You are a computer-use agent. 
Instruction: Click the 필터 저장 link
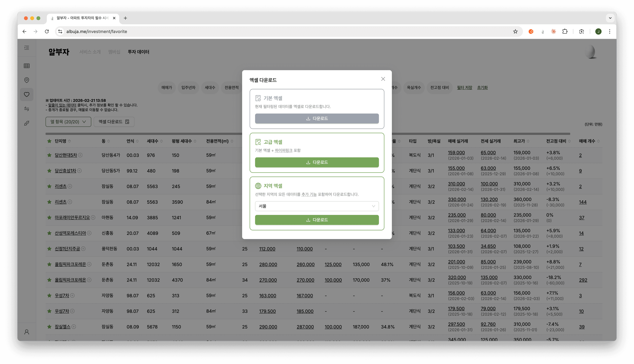point(464,87)
